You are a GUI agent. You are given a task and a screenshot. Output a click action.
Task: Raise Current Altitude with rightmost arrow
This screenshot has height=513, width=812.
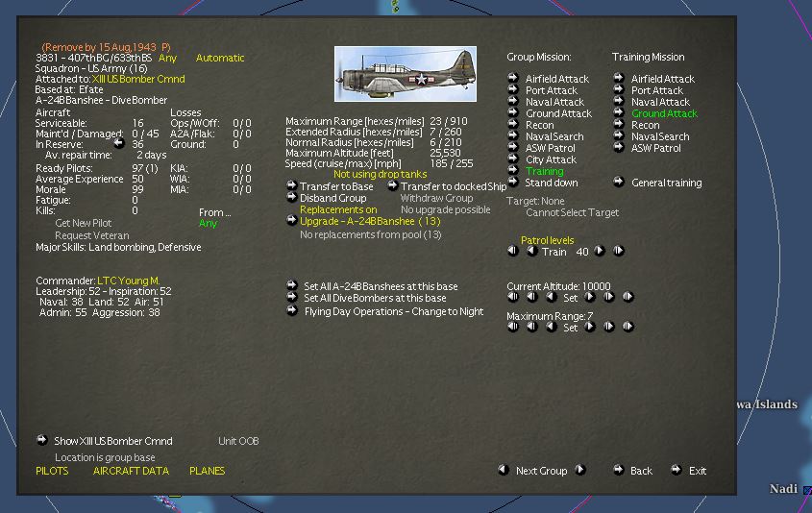pos(628,297)
